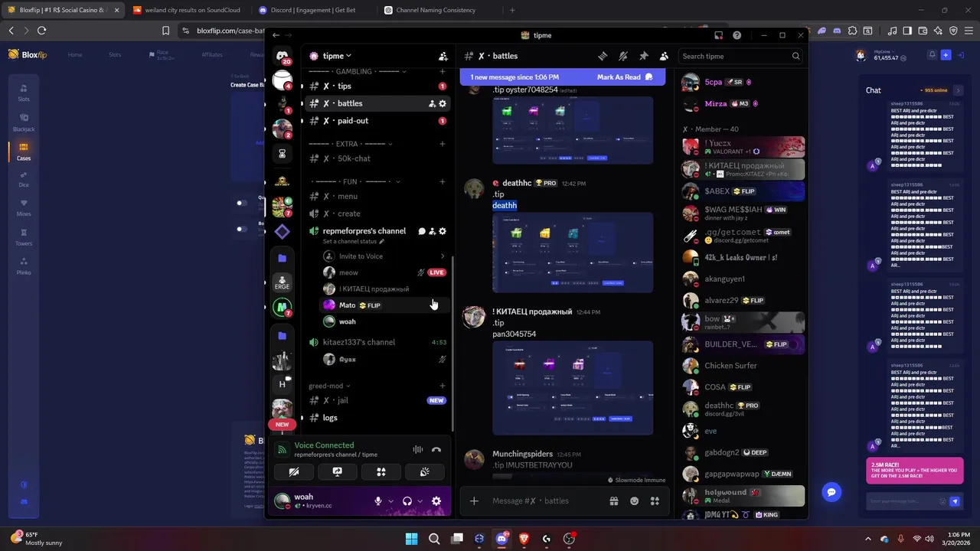Select member Chicken Surfer in member list
Screen dimensions: 980x551
coord(743,366)
